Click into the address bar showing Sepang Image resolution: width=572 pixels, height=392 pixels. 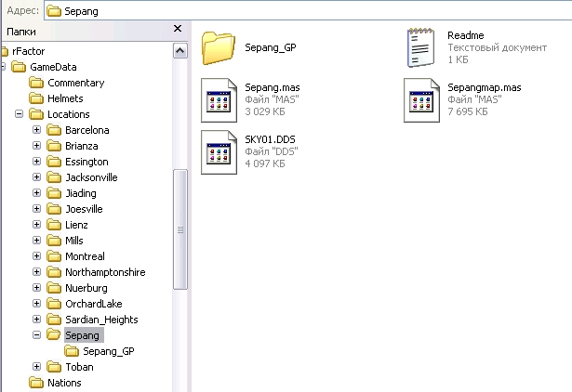pos(308,11)
